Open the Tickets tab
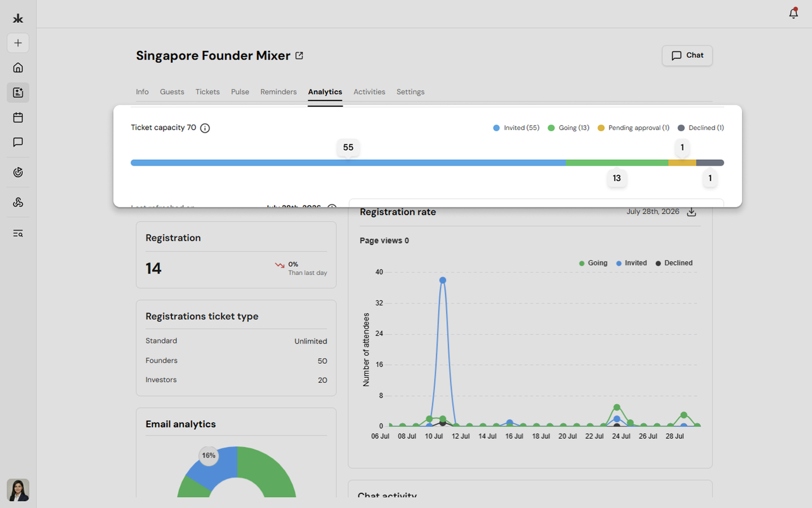The width and height of the screenshot is (812, 508). pyautogui.click(x=207, y=92)
